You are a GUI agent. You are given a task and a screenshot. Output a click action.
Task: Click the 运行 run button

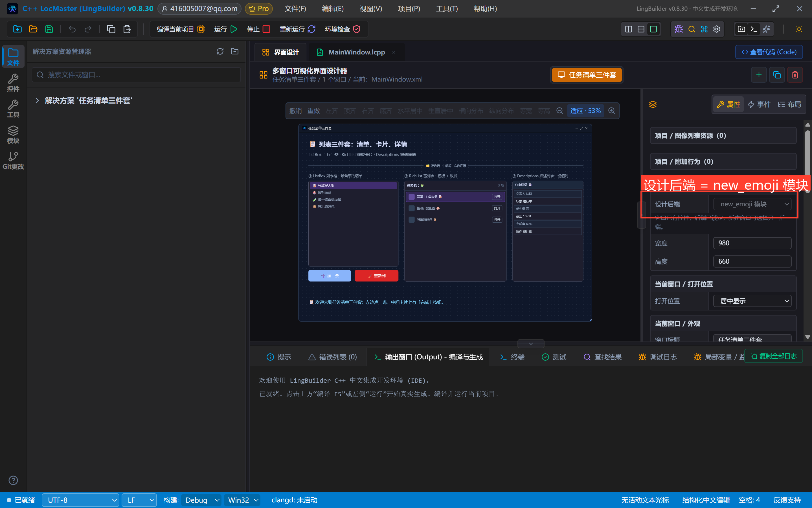tap(226, 29)
